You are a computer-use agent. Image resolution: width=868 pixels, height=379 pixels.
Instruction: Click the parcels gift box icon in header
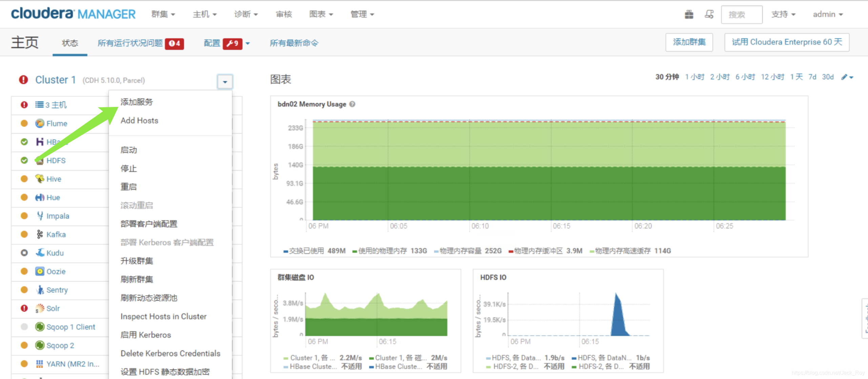pos(689,15)
